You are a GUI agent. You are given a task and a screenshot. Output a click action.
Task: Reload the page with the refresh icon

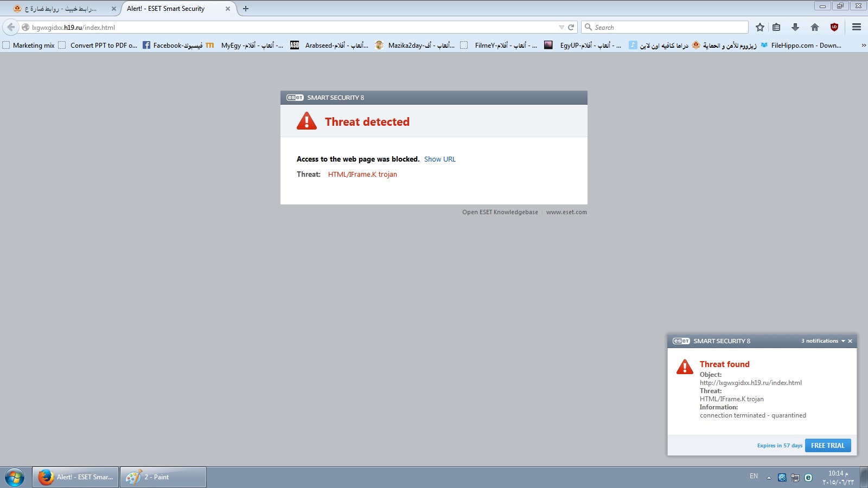point(571,27)
